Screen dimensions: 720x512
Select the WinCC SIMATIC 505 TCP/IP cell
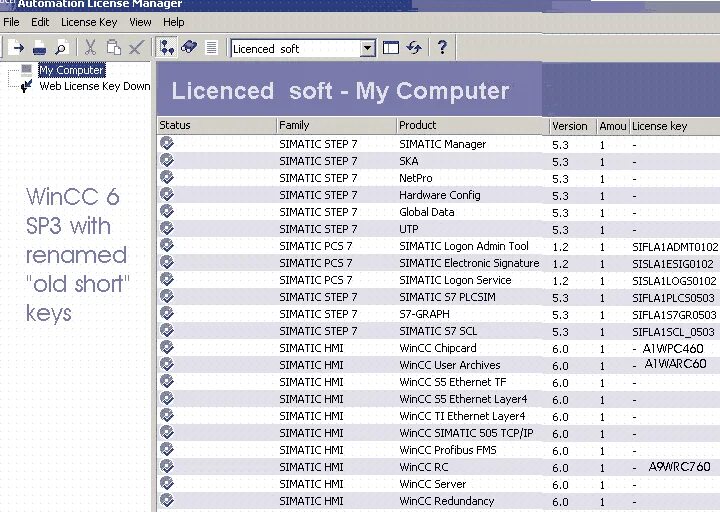(467, 433)
